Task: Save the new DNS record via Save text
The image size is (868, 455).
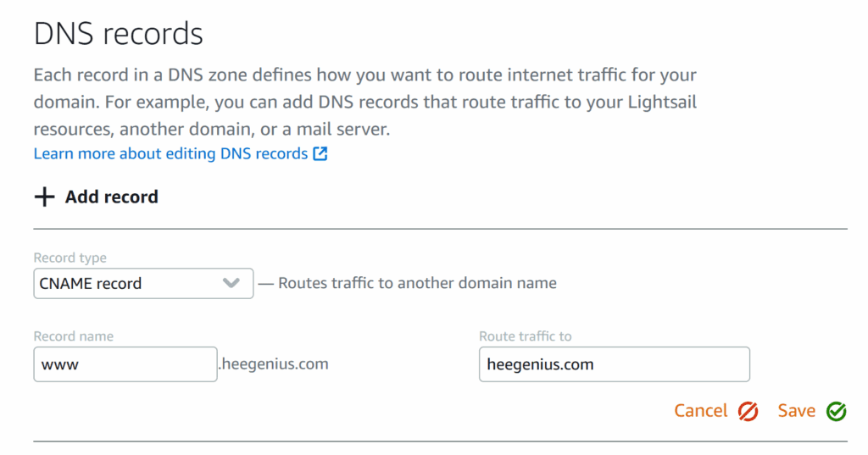Action: [796, 411]
